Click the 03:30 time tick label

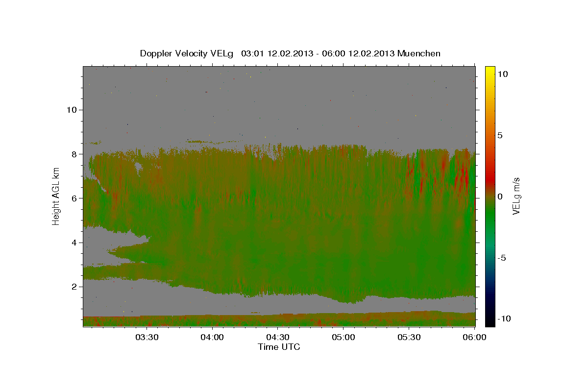coord(147,338)
